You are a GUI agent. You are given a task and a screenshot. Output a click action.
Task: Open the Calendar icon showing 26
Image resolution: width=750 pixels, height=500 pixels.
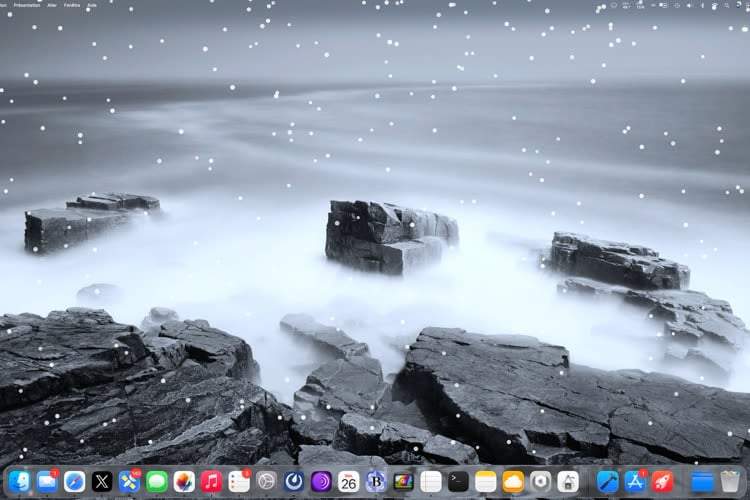click(348, 481)
